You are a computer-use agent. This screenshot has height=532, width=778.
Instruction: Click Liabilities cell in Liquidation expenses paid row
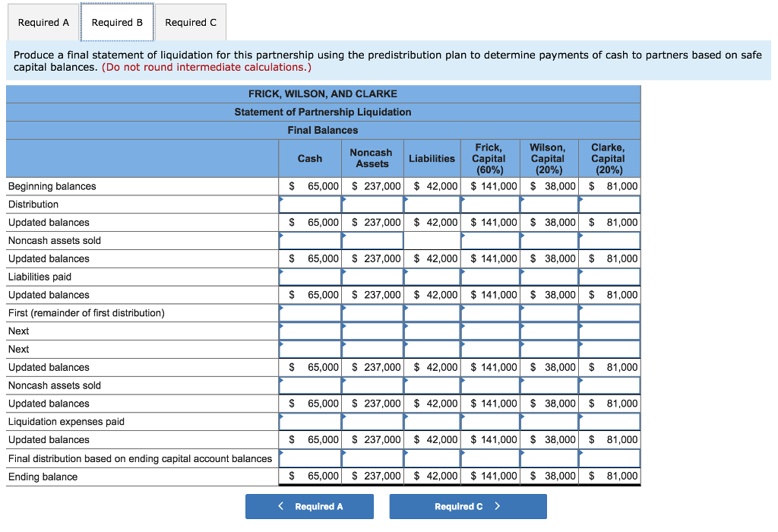tap(432, 422)
